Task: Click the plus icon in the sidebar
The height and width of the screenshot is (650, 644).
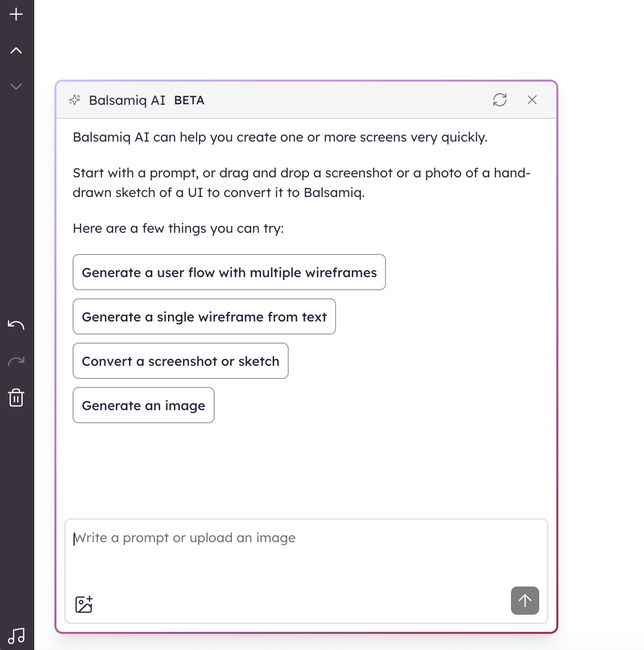Action: point(16,14)
